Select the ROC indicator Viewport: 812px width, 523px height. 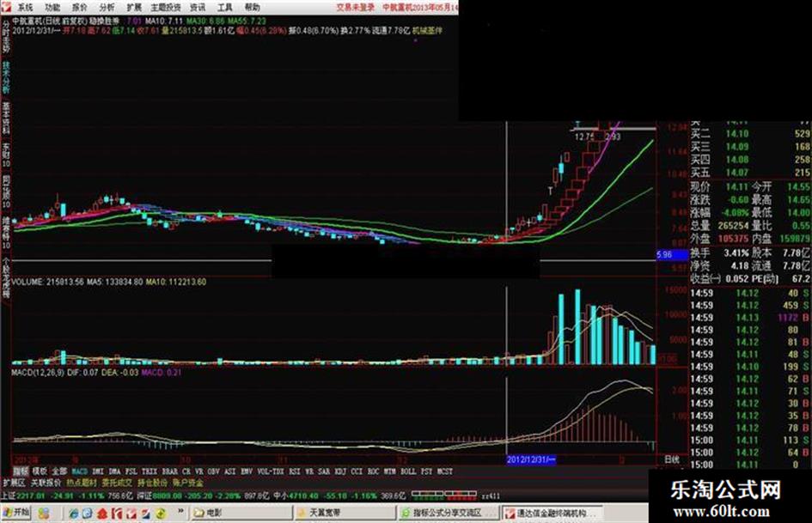tap(374, 471)
